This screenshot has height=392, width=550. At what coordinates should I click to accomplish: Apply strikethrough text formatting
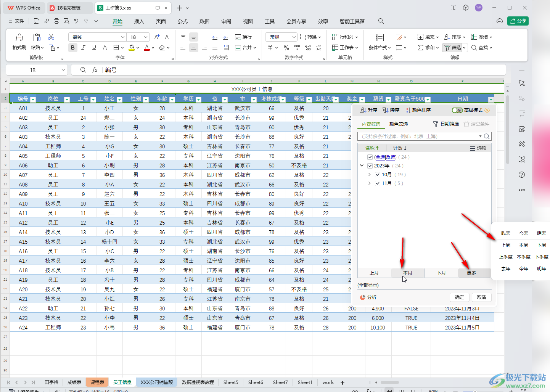pos(105,48)
